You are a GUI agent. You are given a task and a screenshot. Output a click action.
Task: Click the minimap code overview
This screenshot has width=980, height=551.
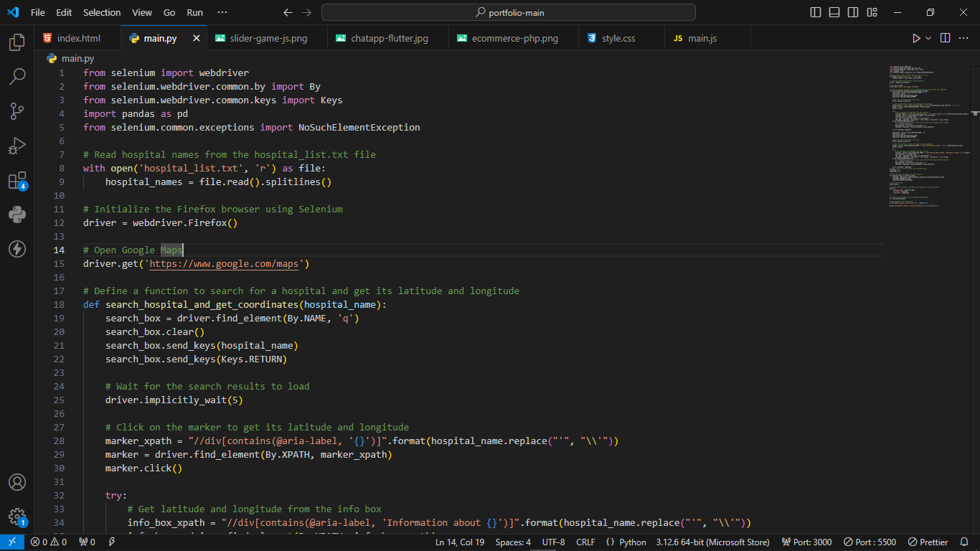tap(929, 136)
